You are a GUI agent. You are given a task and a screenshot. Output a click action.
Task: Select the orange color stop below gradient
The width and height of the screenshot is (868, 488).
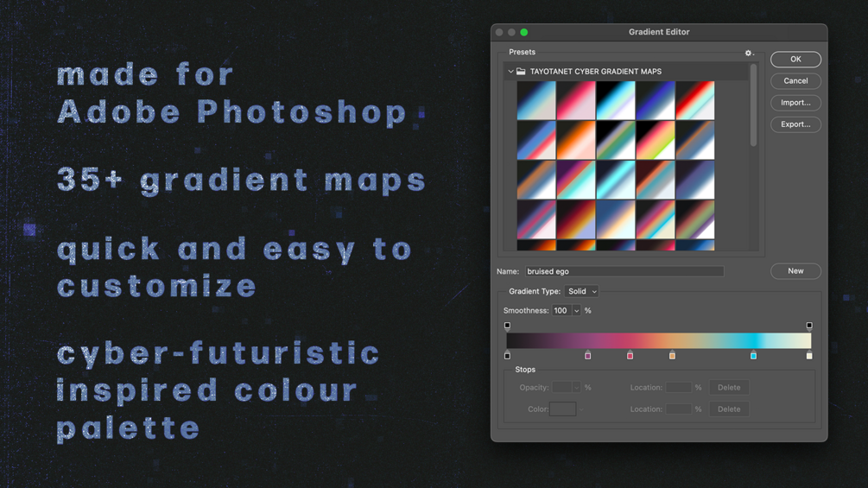672,355
